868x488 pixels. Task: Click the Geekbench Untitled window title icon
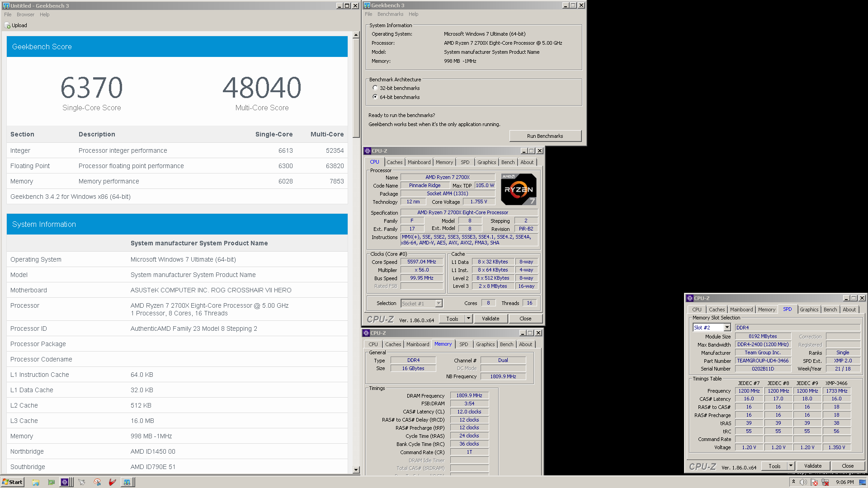(6, 5)
